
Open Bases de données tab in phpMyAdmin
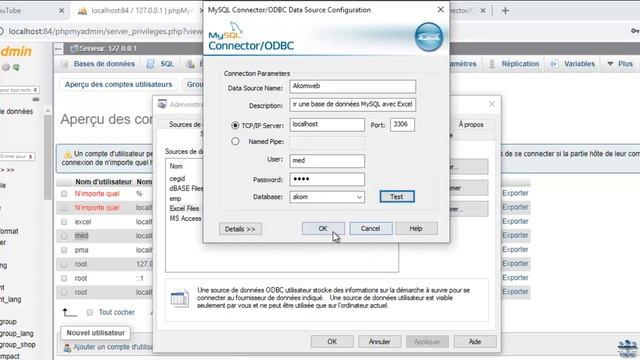[104, 64]
